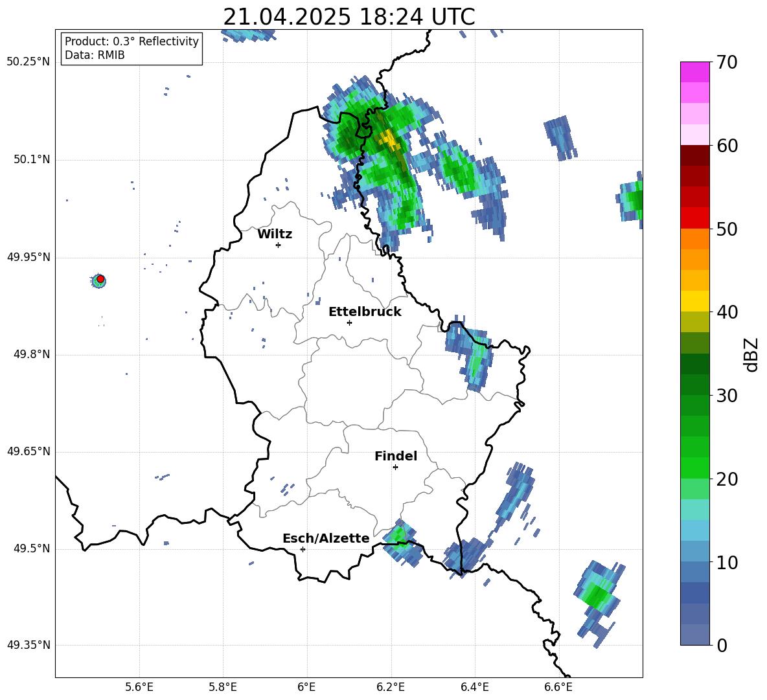Click the 30 colorbar tick label

pyautogui.click(x=727, y=396)
